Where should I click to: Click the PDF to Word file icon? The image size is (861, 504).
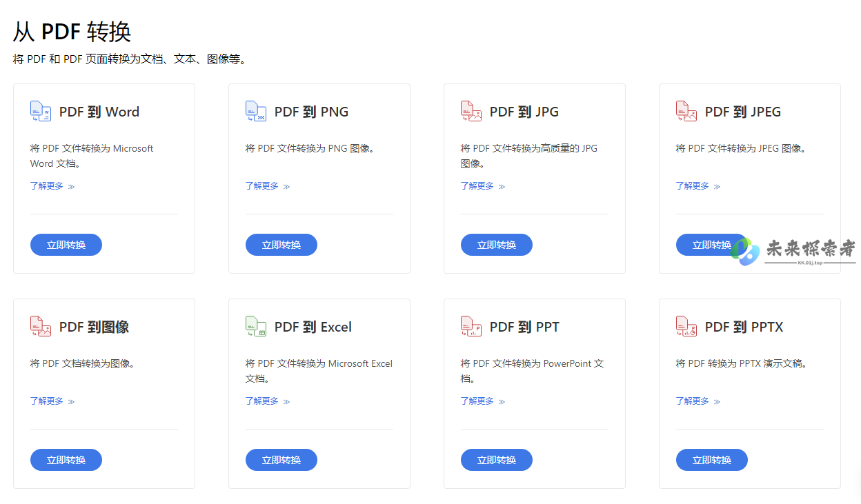click(41, 112)
